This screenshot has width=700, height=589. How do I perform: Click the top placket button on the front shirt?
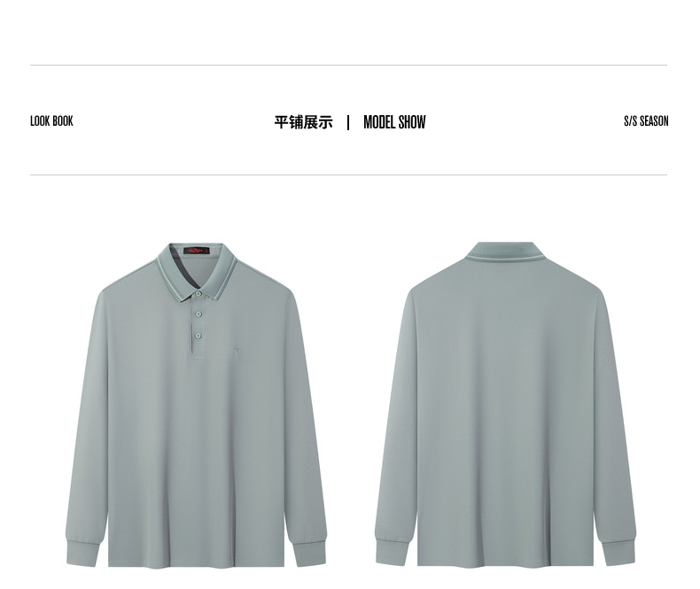click(198, 293)
